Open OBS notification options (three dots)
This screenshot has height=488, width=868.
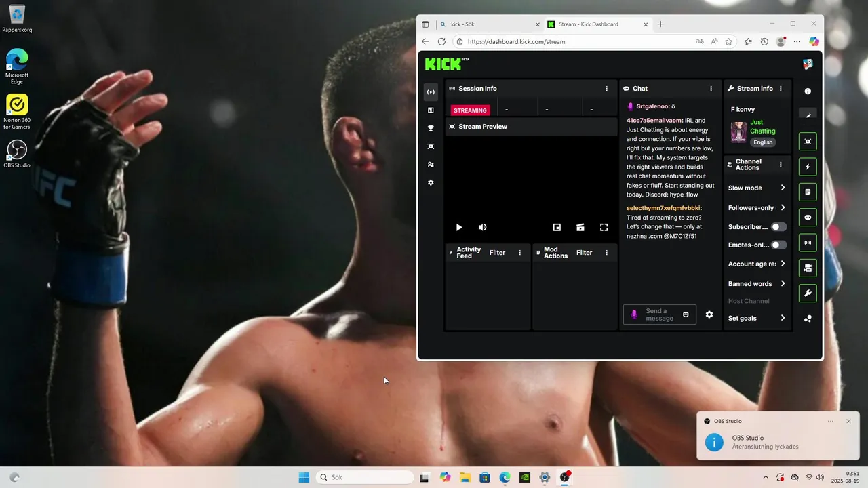point(831,421)
